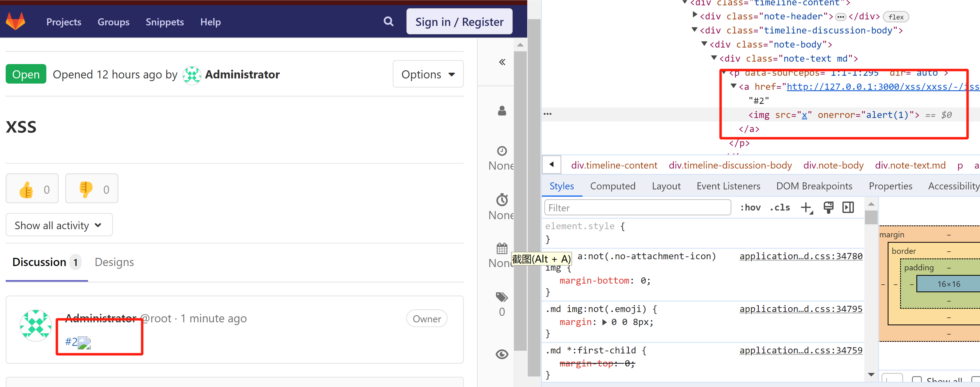Collapse the timeline-discussion-body div node

pyautogui.click(x=694, y=30)
